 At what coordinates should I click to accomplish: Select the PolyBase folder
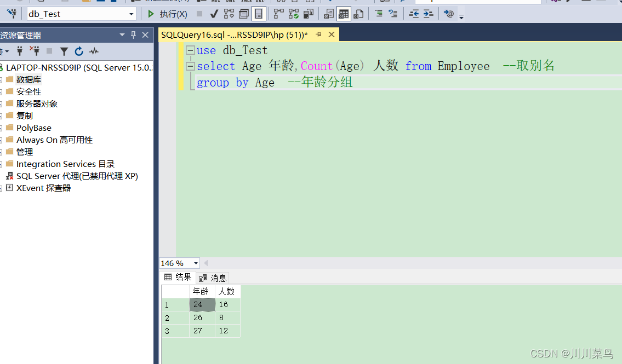click(x=34, y=128)
